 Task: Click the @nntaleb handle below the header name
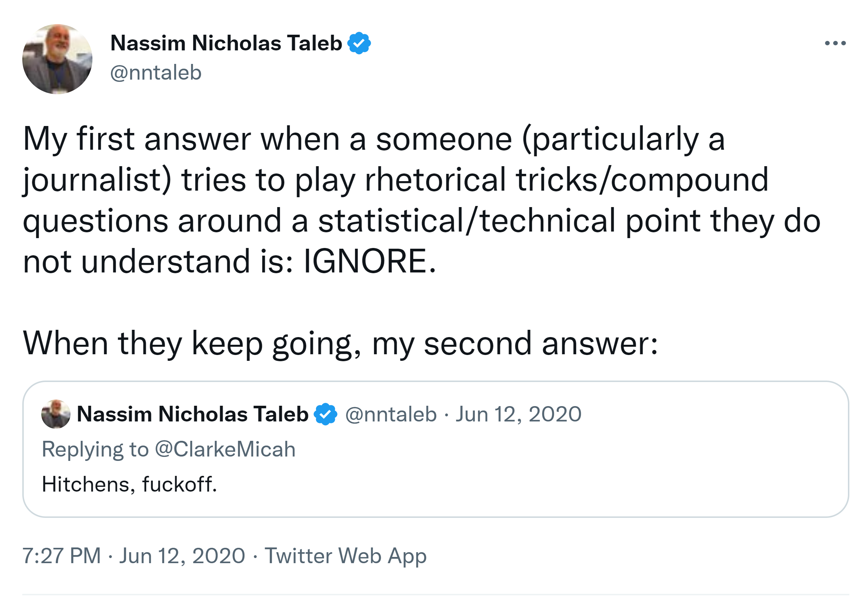pyautogui.click(x=156, y=73)
